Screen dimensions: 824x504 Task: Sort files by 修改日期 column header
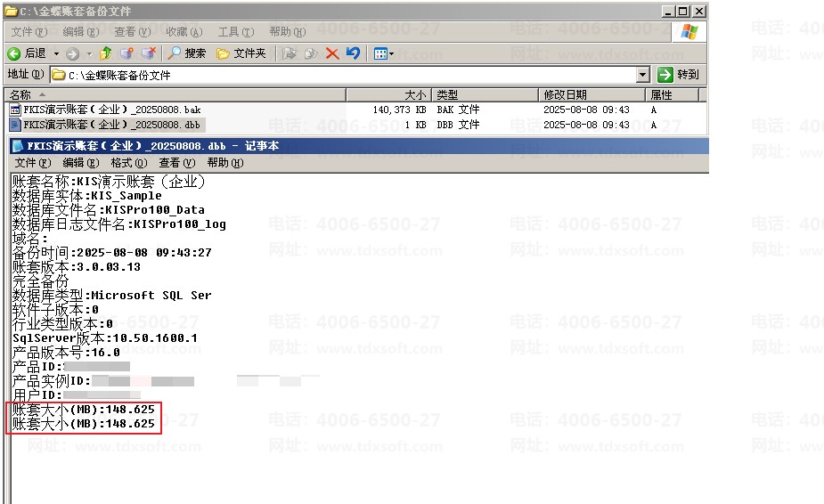[591, 95]
